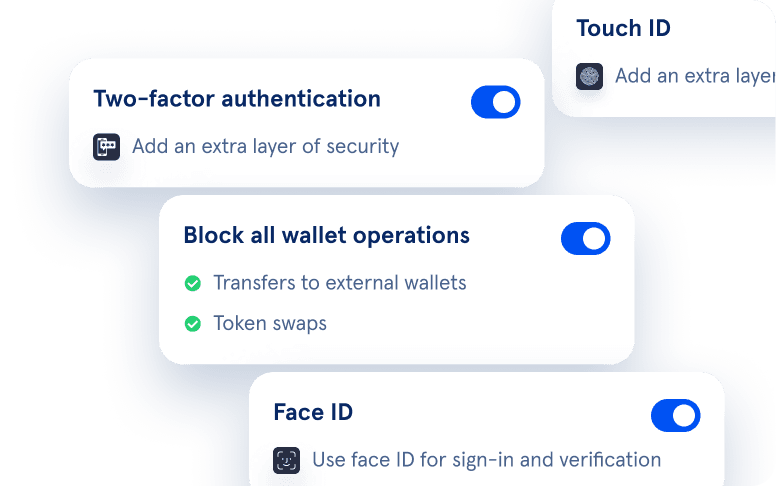Viewport: 776px width, 486px height.
Task: Click the Face ID face-scan icon
Action: click(287, 461)
